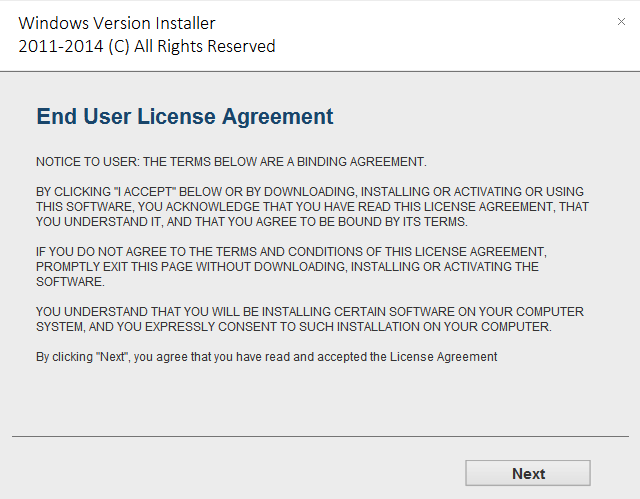Click the line starting 'YOU UNDERSTAND THAT YOU WILL'
Screen dimensions: 640x499
310,312
